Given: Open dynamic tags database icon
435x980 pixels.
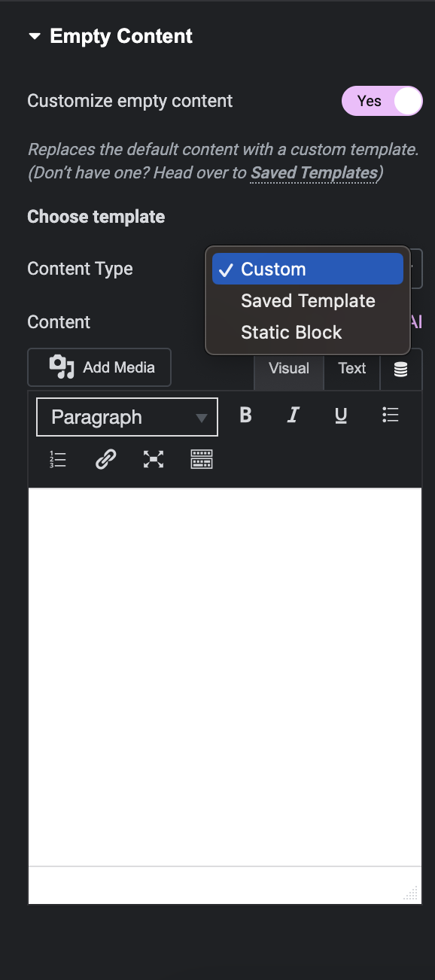Looking at the screenshot, I should pos(401,369).
